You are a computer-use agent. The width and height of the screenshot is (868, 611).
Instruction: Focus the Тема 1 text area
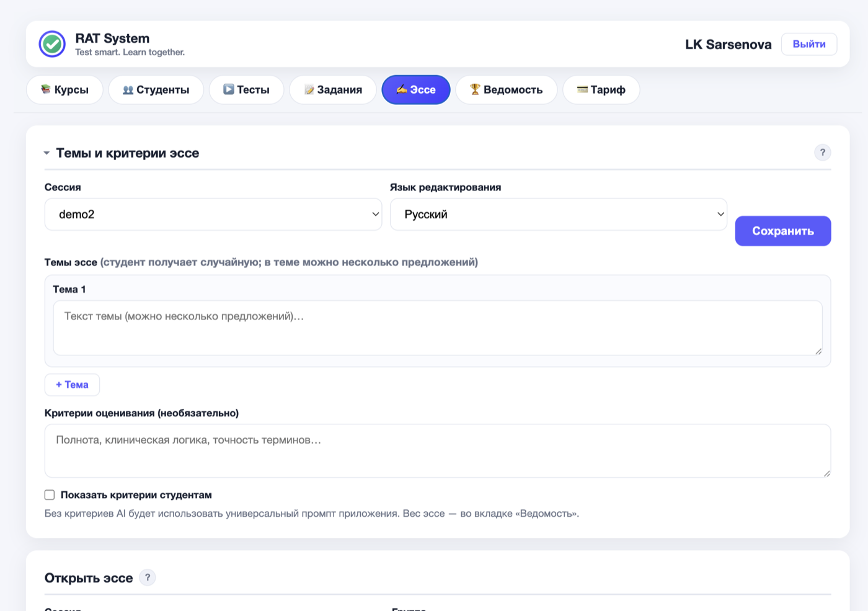[x=438, y=328]
